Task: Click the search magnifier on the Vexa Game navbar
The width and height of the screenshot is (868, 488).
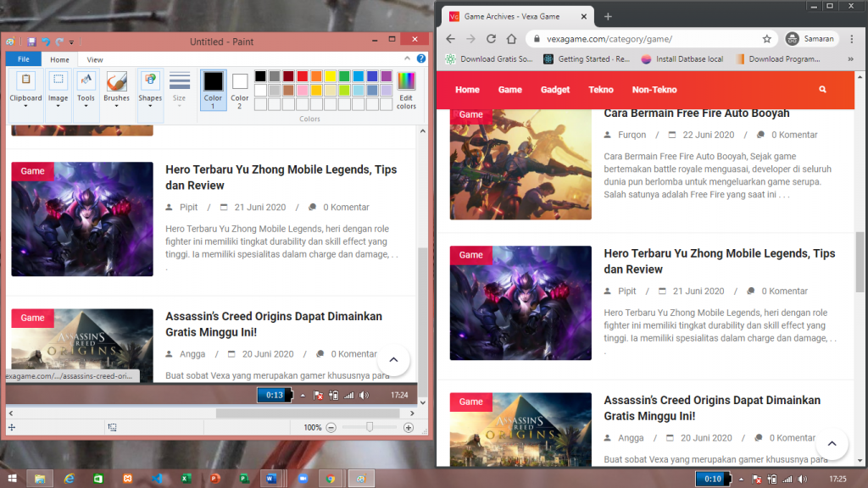Action: (822, 90)
